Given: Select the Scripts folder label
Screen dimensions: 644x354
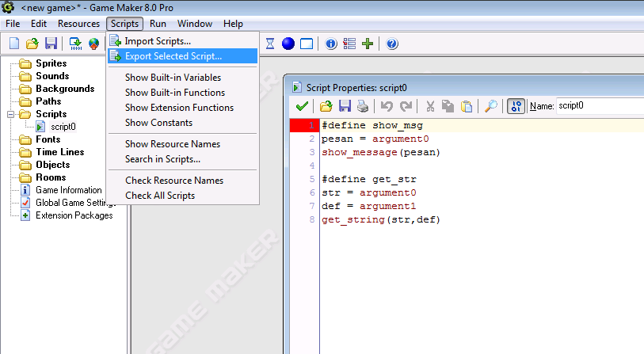Looking at the screenshot, I should 51,114.
